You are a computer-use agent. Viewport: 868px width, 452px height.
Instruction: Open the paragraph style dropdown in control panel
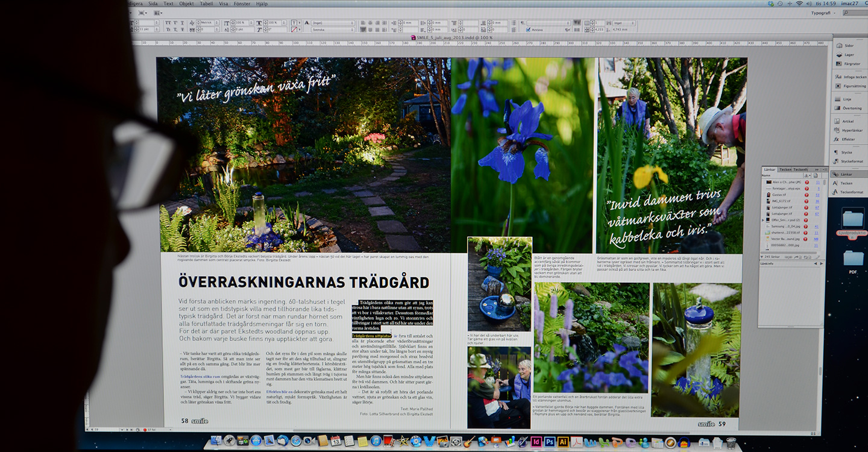coord(548,22)
